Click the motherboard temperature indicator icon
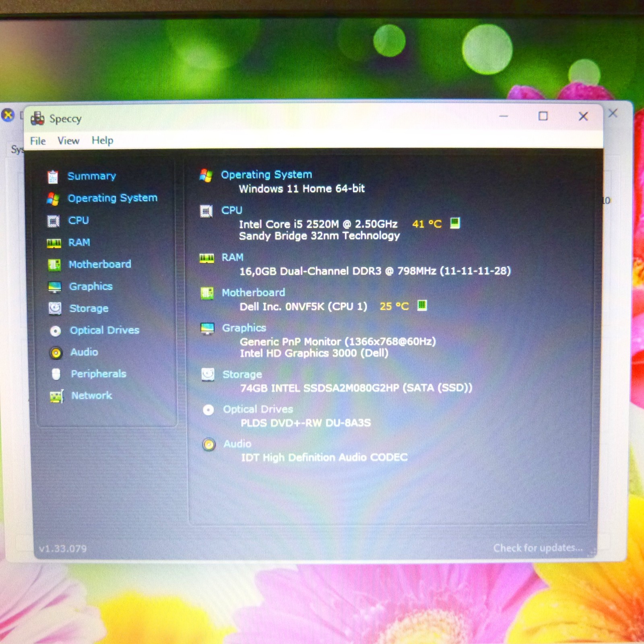The width and height of the screenshot is (644, 644). pyautogui.click(x=422, y=305)
